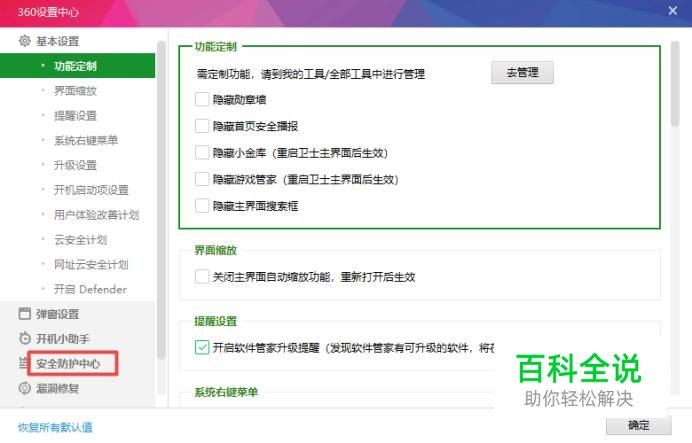Click the window icon beside 弹窗设置
The height and width of the screenshot is (443, 692).
(x=25, y=314)
